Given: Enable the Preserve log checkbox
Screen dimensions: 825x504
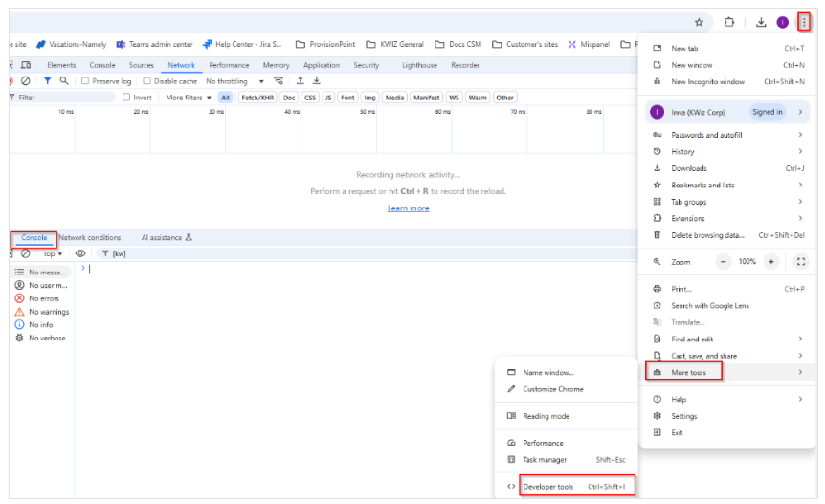Looking at the screenshot, I should [85, 81].
